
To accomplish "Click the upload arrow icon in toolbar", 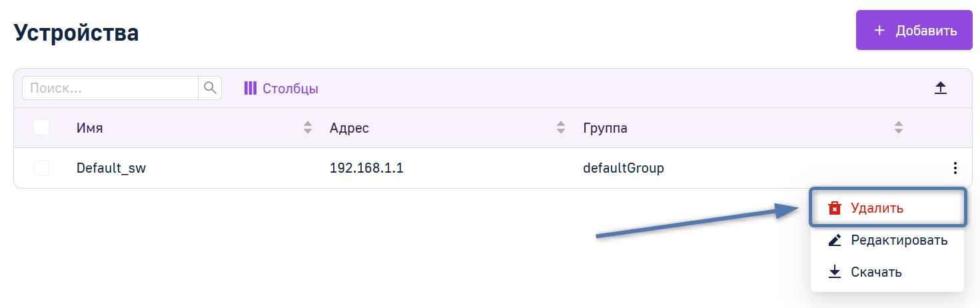I will click(x=940, y=88).
